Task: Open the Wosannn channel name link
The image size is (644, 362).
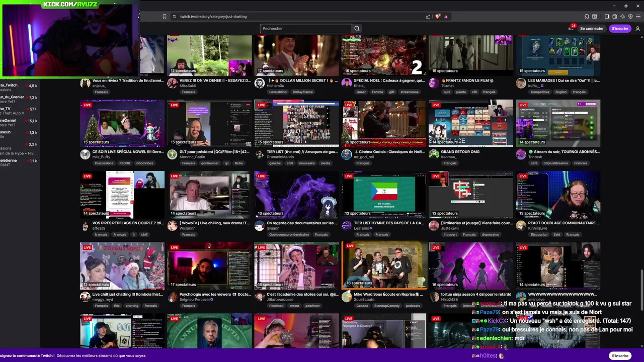Action: (187, 228)
